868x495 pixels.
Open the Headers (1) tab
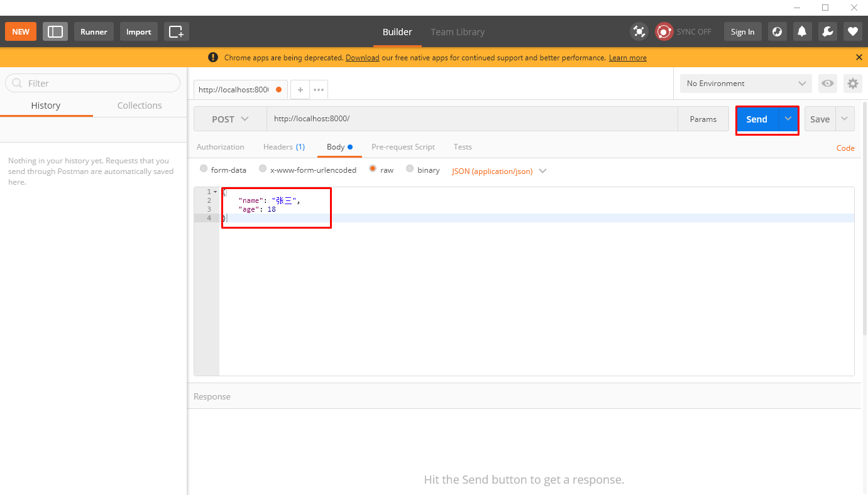click(284, 147)
